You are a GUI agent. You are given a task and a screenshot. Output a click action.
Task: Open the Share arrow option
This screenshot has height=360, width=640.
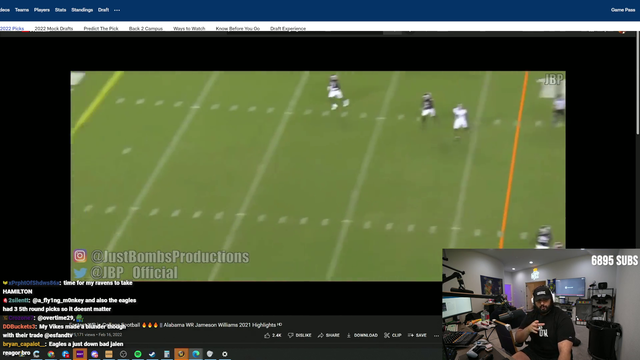tap(329, 336)
